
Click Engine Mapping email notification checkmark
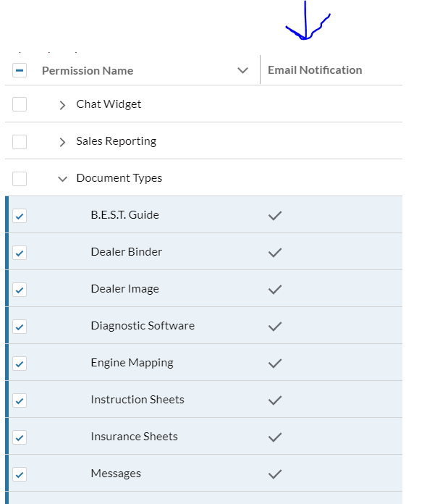275,364
